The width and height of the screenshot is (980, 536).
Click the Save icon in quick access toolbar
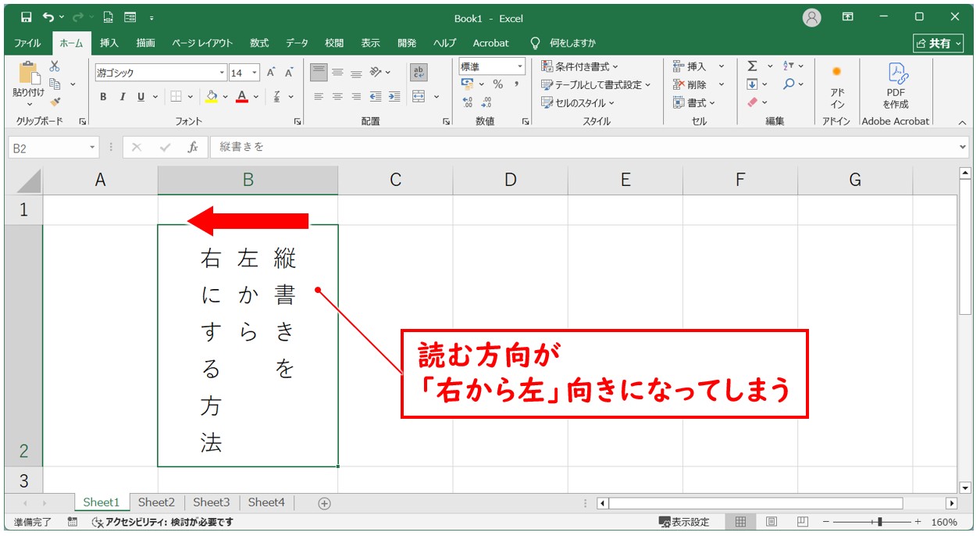pos(27,16)
